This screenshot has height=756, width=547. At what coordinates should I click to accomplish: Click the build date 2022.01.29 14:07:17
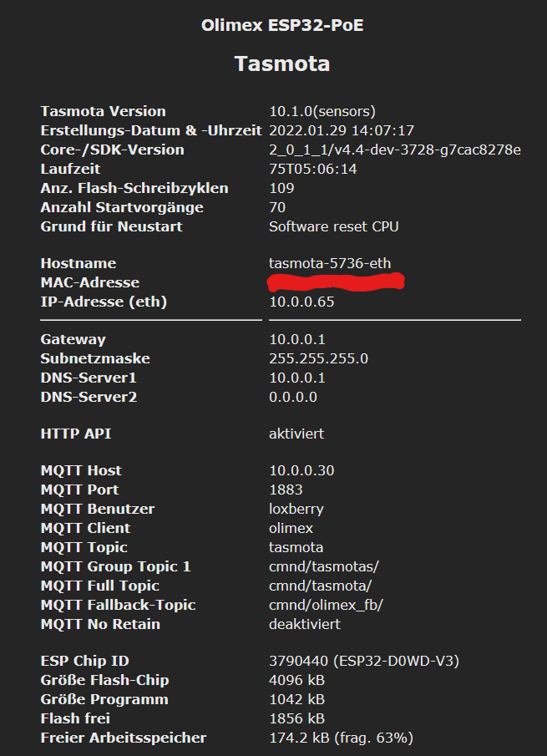[342, 130]
